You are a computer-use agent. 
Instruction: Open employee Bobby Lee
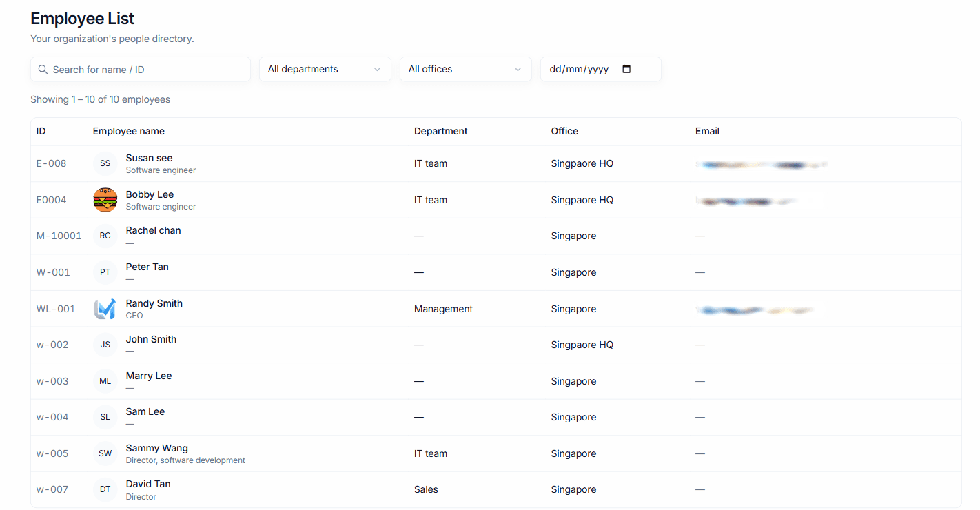click(150, 194)
